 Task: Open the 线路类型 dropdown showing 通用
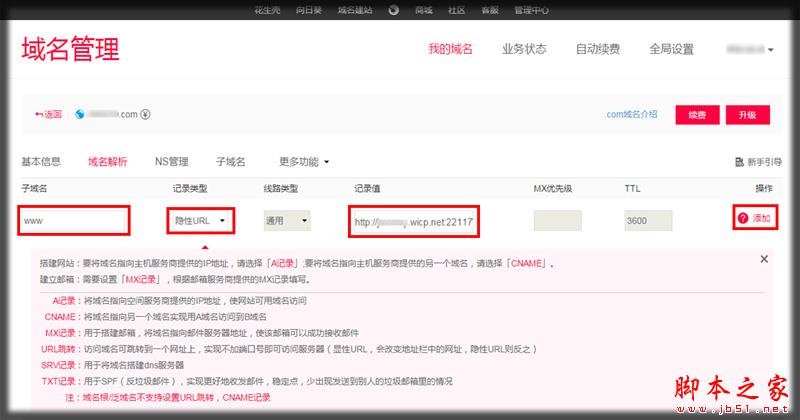click(x=287, y=220)
